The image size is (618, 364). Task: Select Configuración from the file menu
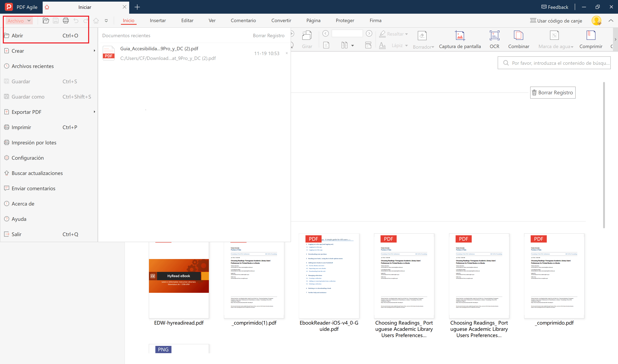pyautogui.click(x=28, y=158)
